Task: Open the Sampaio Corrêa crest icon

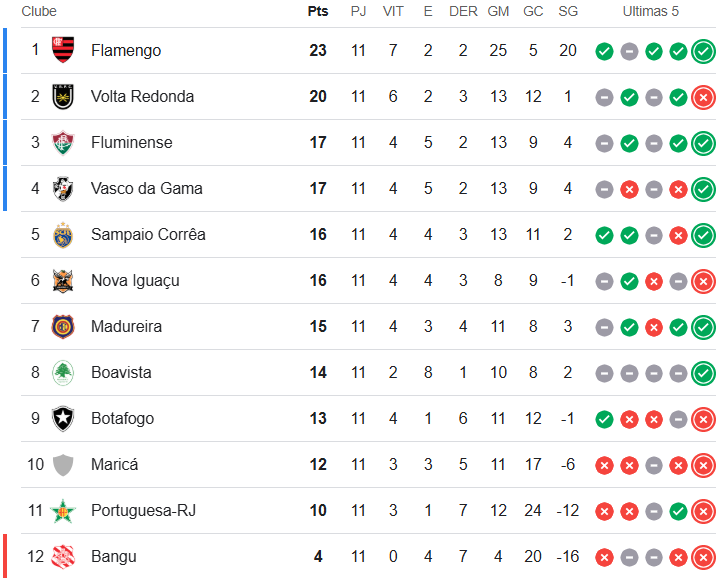Action: tap(63, 234)
